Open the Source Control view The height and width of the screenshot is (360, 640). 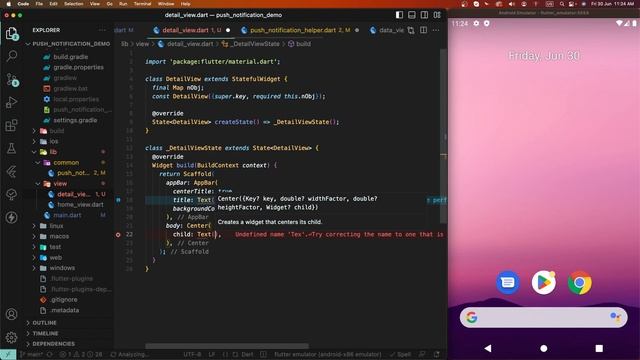[x=12, y=79]
